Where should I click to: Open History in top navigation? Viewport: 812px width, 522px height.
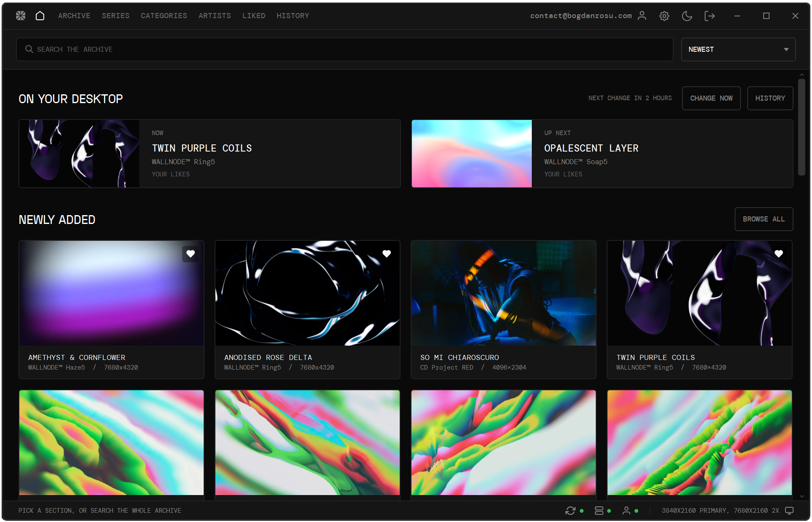point(293,16)
